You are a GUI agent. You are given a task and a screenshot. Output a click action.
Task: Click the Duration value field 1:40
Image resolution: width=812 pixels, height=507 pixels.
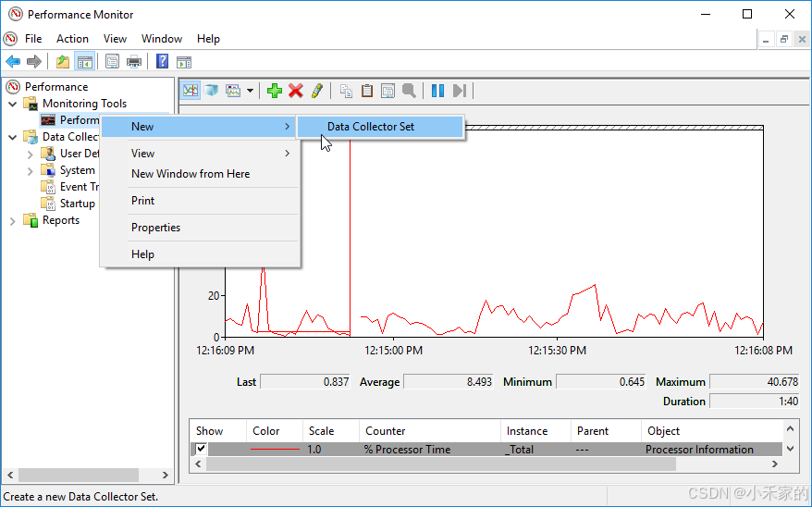click(754, 402)
